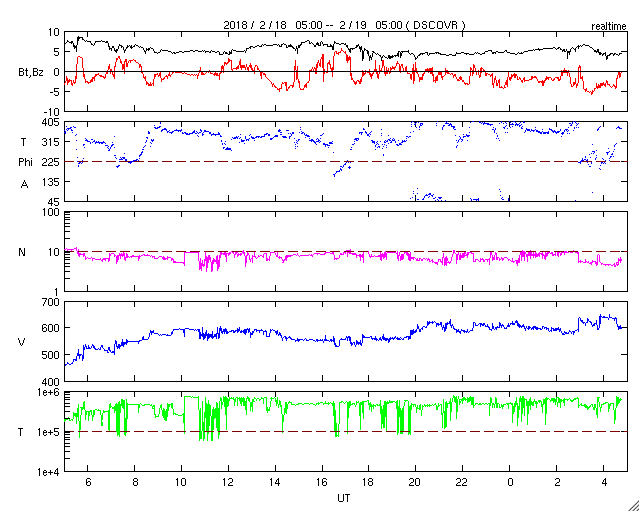Click the "22" hour tick on the UT axis

click(x=462, y=482)
